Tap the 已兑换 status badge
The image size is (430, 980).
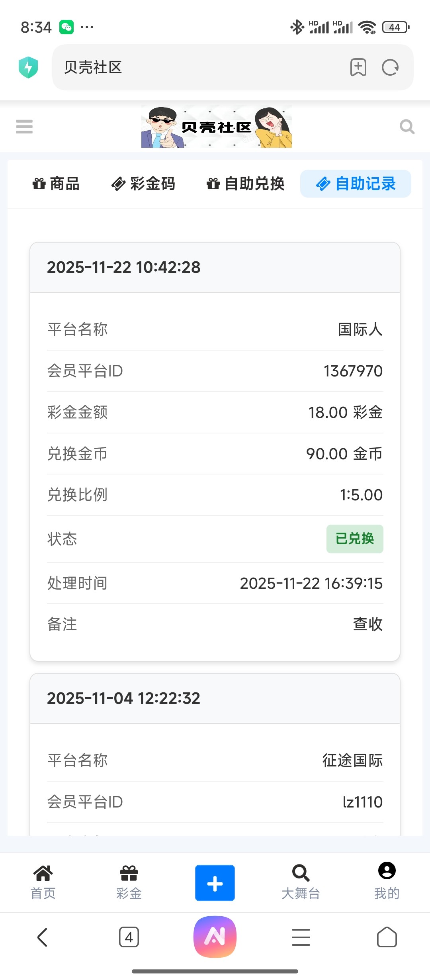coord(355,539)
